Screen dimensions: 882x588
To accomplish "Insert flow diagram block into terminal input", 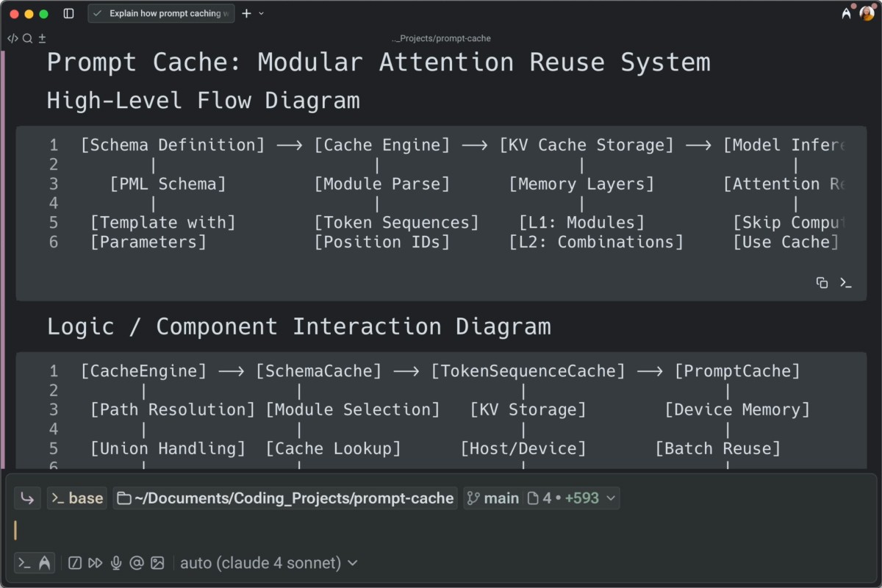I will click(x=845, y=283).
